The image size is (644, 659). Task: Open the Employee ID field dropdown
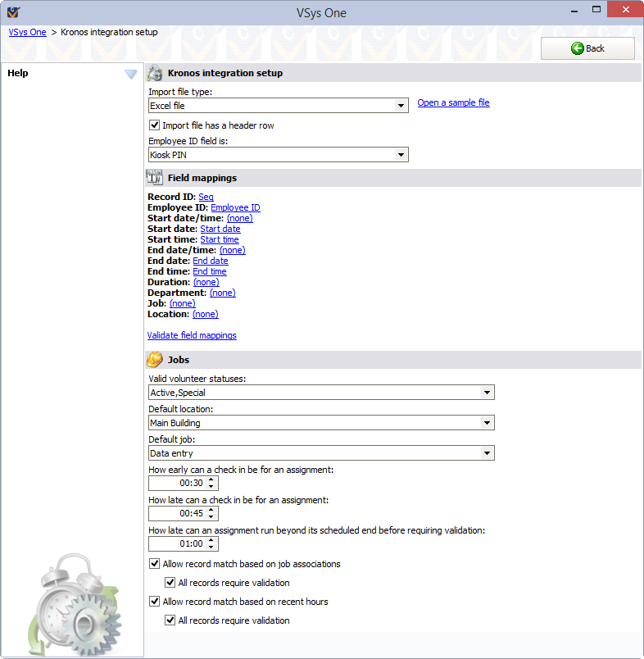point(401,155)
